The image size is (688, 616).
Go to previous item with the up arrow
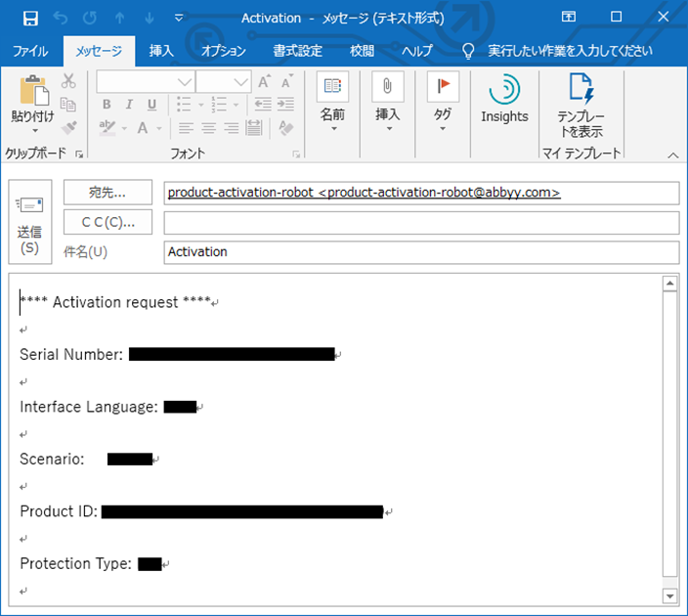119,18
